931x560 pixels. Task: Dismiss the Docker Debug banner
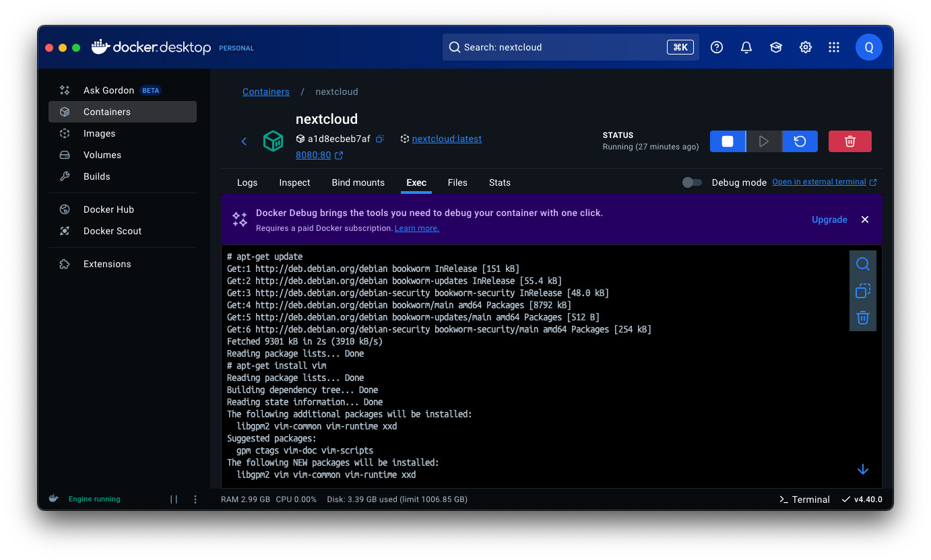click(865, 219)
